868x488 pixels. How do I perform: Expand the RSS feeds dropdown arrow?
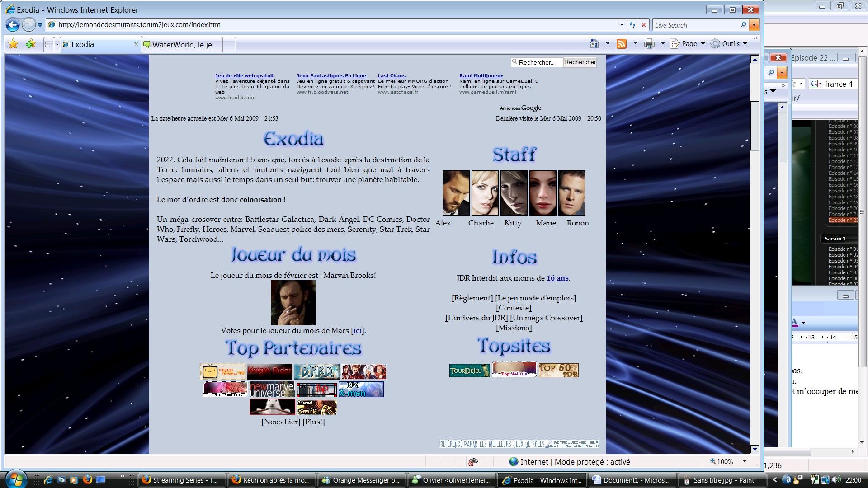point(635,43)
